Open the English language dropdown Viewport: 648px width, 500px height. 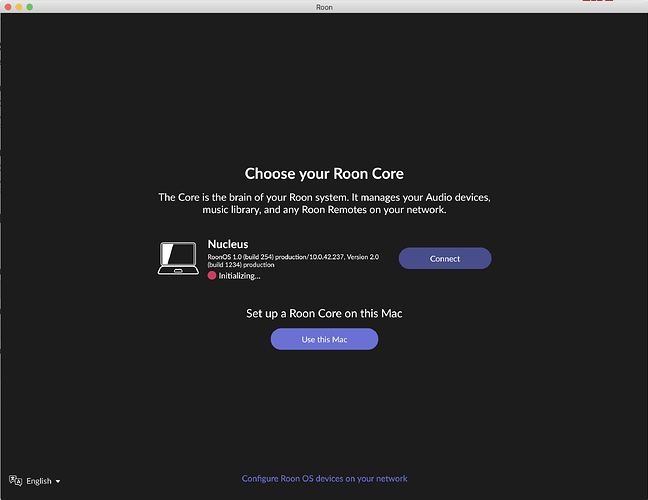pyautogui.click(x=43, y=481)
